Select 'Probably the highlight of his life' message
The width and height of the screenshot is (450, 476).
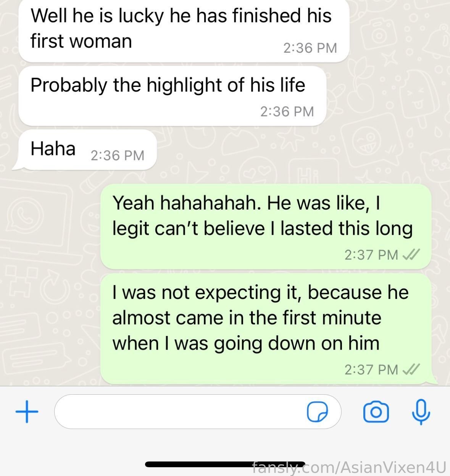pyautogui.click(x=172, y=96)
